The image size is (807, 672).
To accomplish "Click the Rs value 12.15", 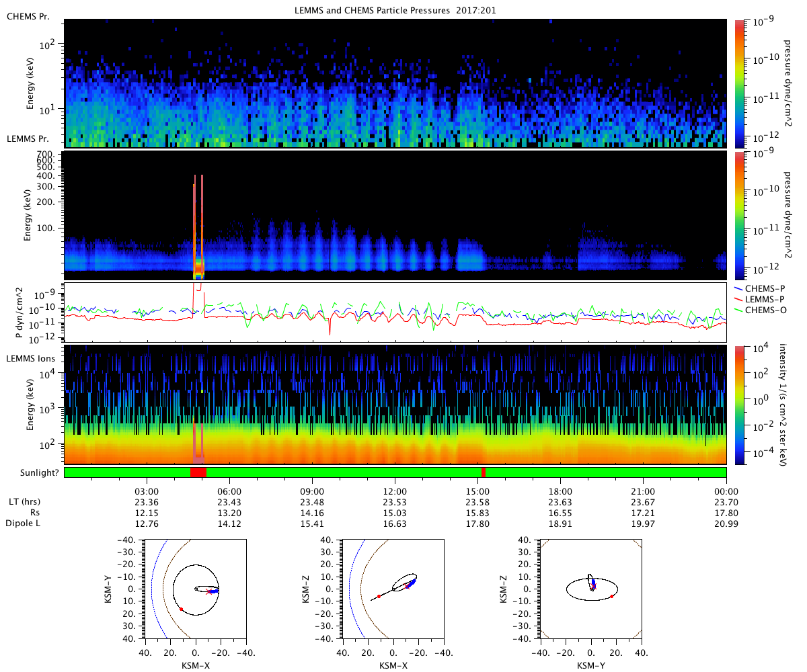I will 147,513.
